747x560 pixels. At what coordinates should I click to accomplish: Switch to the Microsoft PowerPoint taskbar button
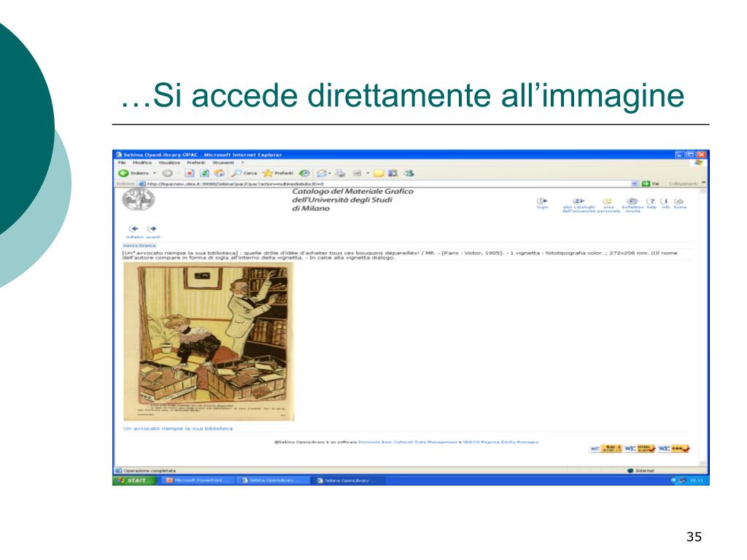(x=198, y=481)
